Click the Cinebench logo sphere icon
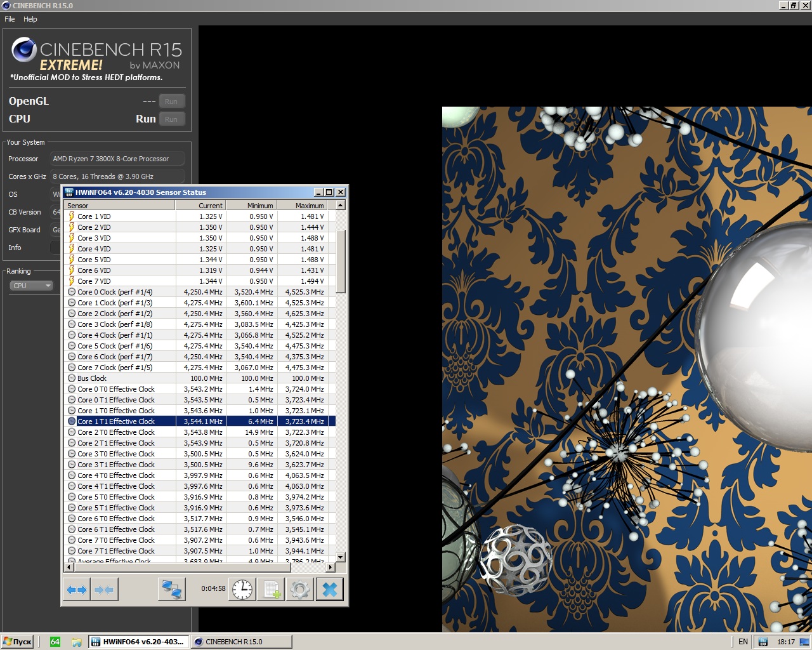Image resolution: width=812 pixels, height=650 pixels. pyautogui.click(x=24, y=50)
